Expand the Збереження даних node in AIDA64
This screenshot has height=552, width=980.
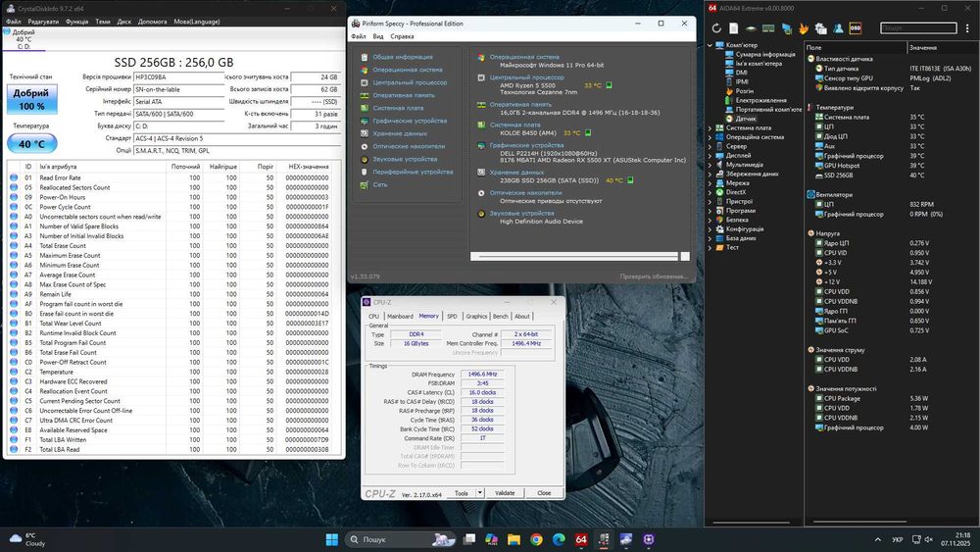pyautogui.click(x=710, y=174)
